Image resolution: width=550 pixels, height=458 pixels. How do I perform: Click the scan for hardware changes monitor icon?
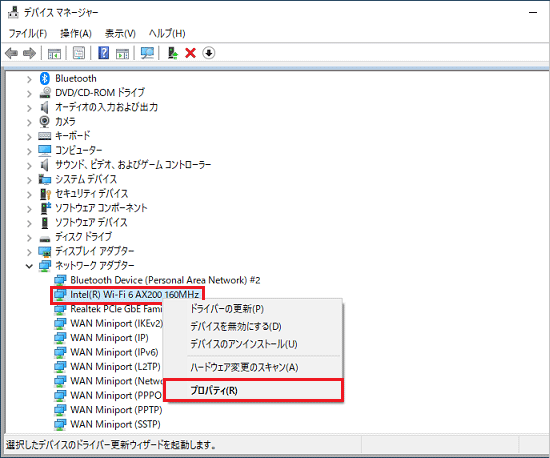point(147,53)
